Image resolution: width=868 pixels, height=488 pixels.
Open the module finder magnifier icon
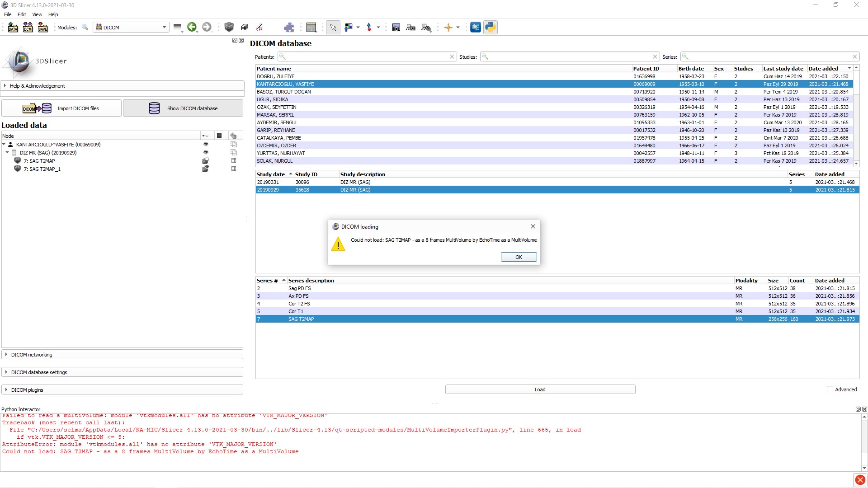(85, 28)
